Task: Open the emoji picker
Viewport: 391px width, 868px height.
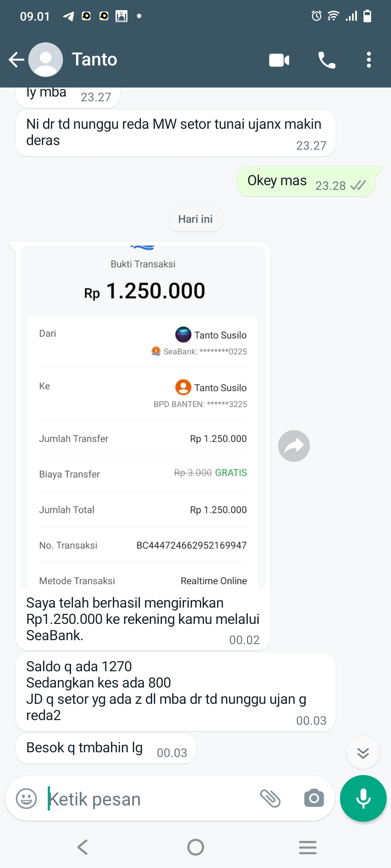Action: point(26,799)
